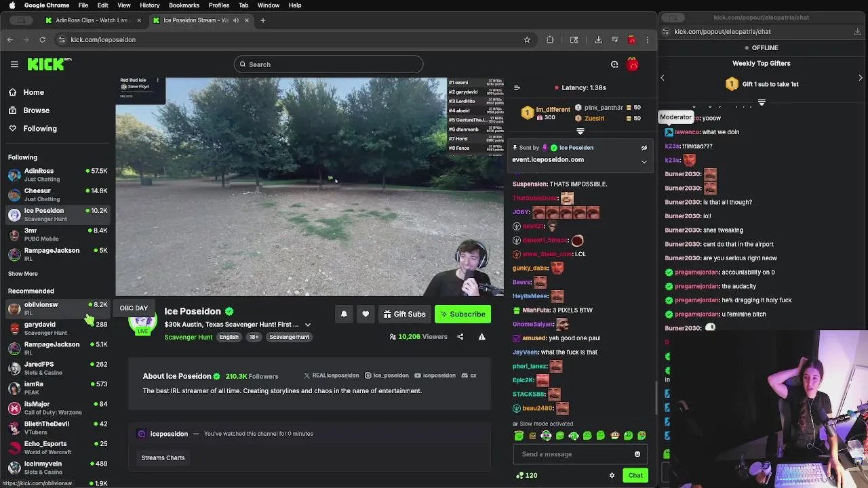The width and height of the screenshot is (868, 488).
Task: Open the user profile avatar in header
Action: (633, 64)
